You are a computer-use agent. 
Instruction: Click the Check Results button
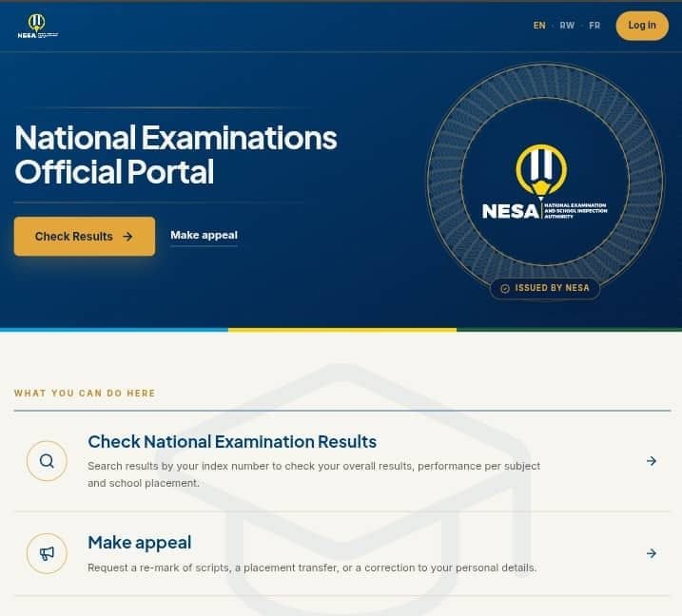click(85, 236)
